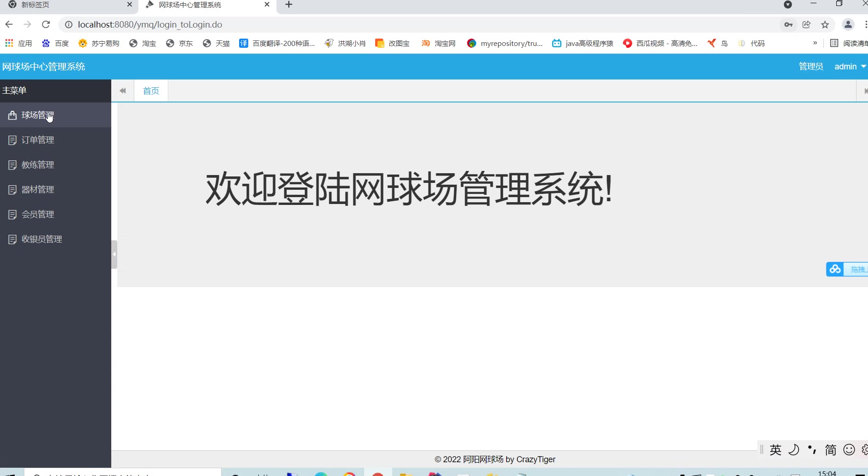Toggle the IME half-moon width icon

click(x=794, y=450)
